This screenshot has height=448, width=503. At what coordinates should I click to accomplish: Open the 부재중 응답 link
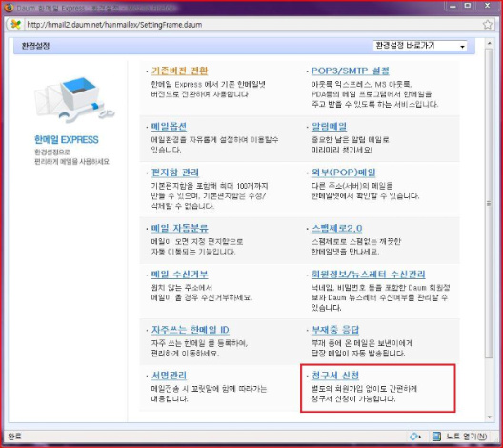click(x=335, y=330)
